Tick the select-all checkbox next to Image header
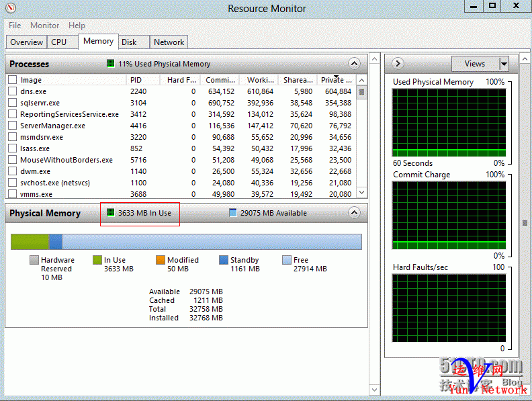The width and height of the screenshot is (532, 401). coord(13,80)
